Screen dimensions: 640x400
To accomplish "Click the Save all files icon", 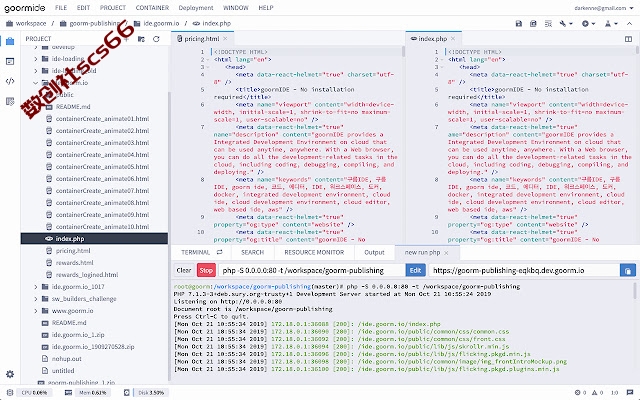I will click(533, 24).
